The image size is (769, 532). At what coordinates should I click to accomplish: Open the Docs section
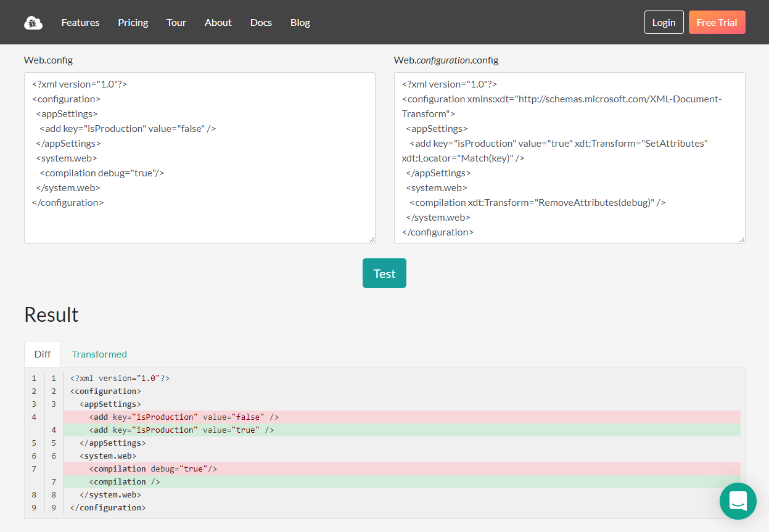[x=261, y=22]
